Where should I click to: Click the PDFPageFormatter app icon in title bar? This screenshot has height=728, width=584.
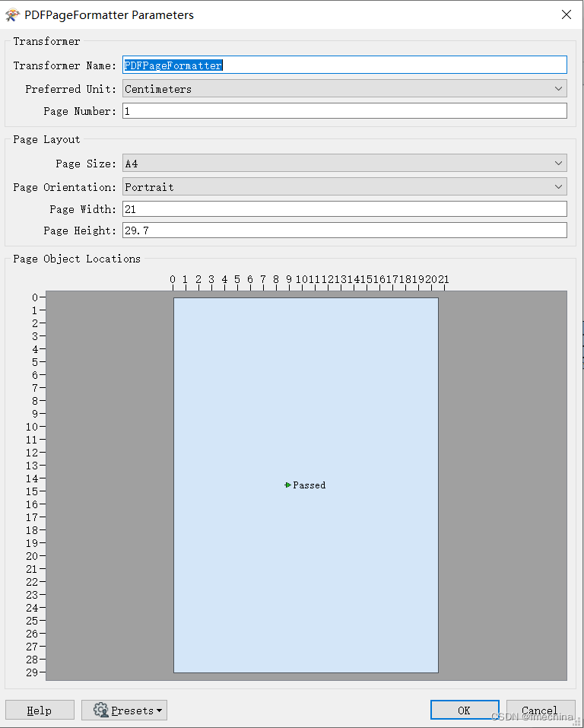point(12,15)
